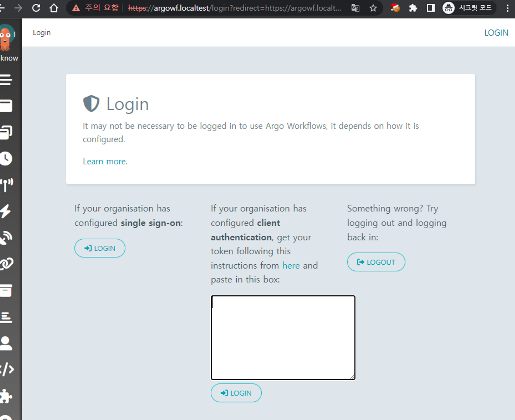Click the LOGIN text in top header
Image resolution: width=515 pixels, height=420 pixels.
496,33
